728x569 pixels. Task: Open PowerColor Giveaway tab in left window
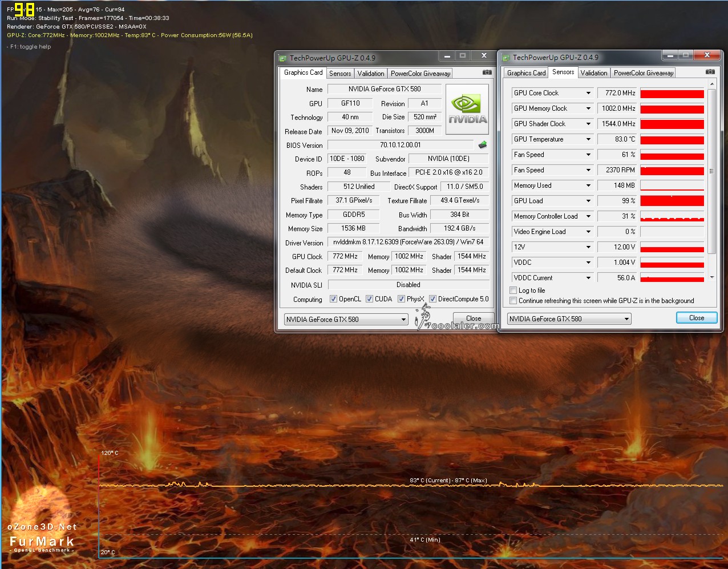click(x=420, y=74)
